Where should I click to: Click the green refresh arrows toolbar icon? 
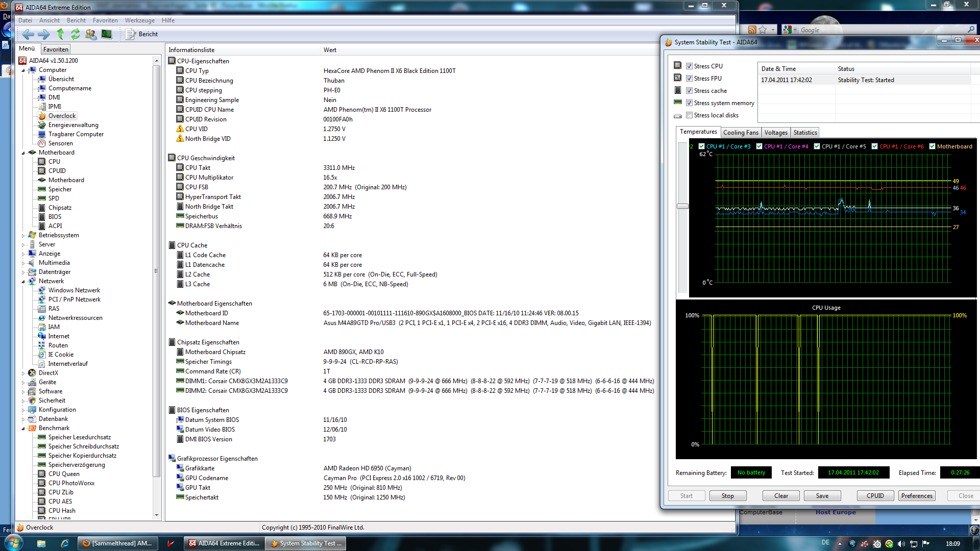tap(76, 34)
